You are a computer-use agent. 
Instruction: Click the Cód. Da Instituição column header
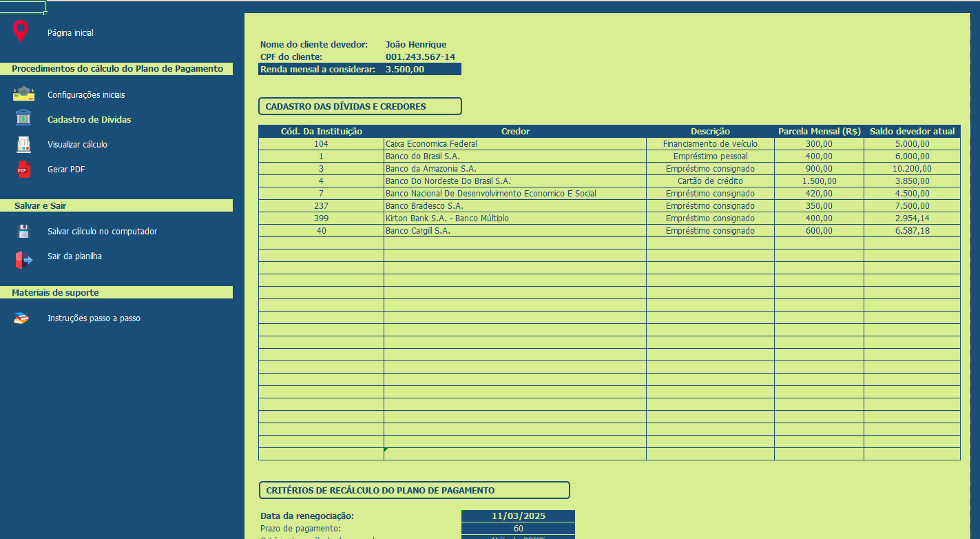click(321, 131)
